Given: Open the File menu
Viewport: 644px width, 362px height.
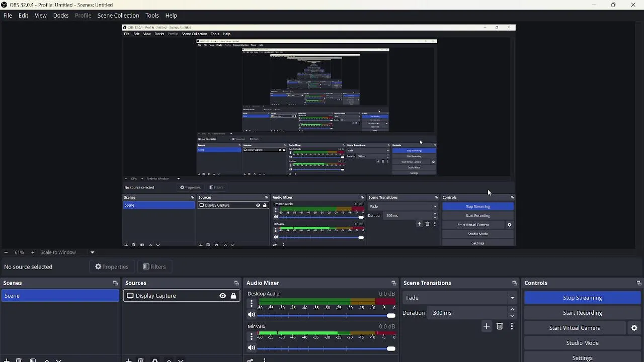Looking at the screenshot, I should click(8, 16).
